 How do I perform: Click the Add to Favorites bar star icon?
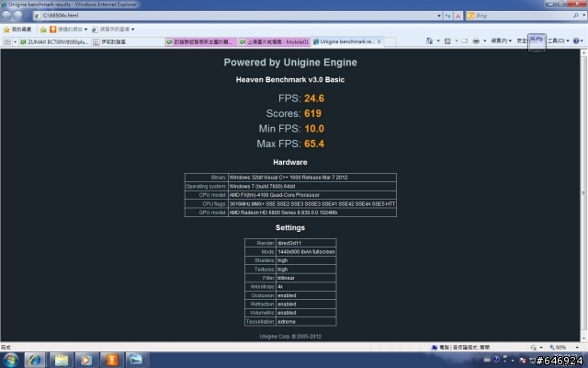43,29
